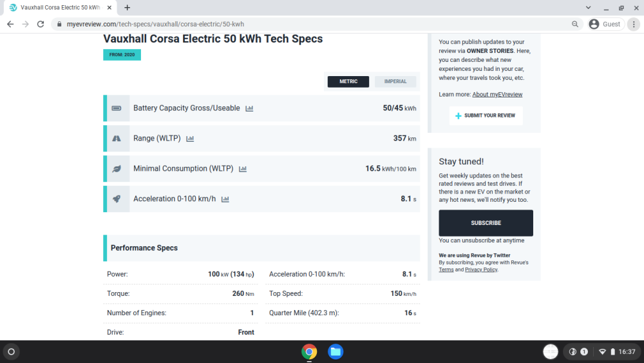Open the notification count indicator
The image size is (644, 363).
click(584, 352)
